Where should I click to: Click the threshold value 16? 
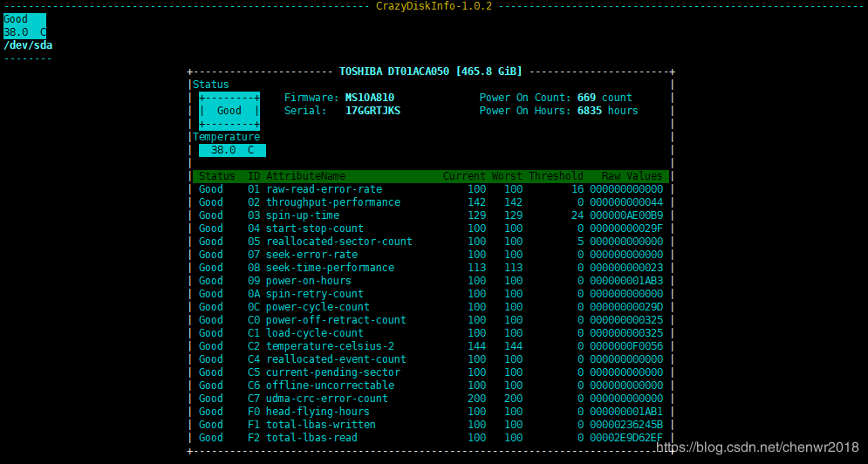point(578,189)
